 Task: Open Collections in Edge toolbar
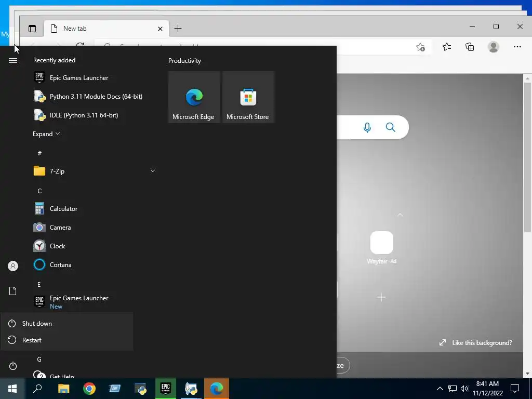[470, 47]
